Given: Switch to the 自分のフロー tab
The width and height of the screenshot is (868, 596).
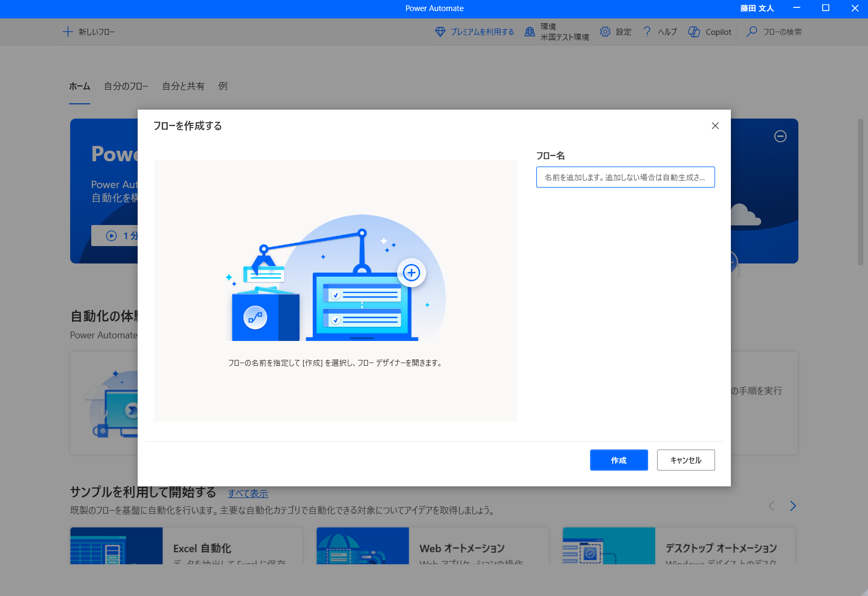Looking at the screenshot, I should tap(127, 86).
